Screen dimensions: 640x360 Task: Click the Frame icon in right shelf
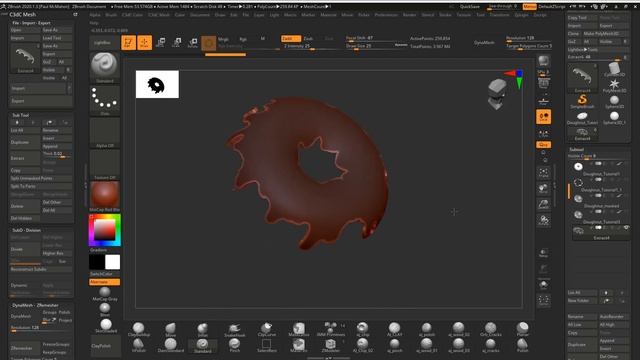point(543,173)
